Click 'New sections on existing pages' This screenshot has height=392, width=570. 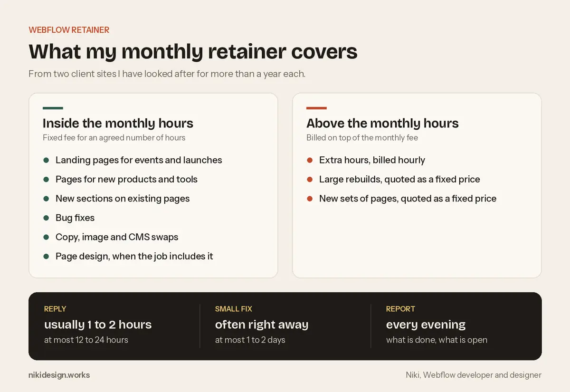[123, 199]
